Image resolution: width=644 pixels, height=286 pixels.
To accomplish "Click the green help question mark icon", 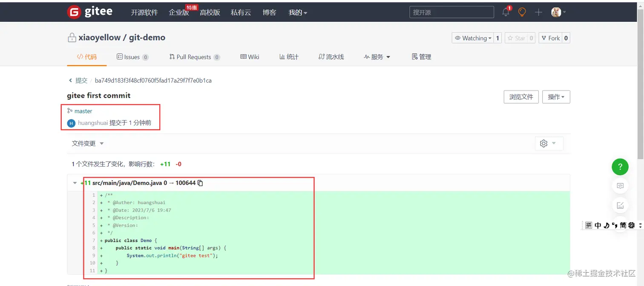I will [620, 167].
